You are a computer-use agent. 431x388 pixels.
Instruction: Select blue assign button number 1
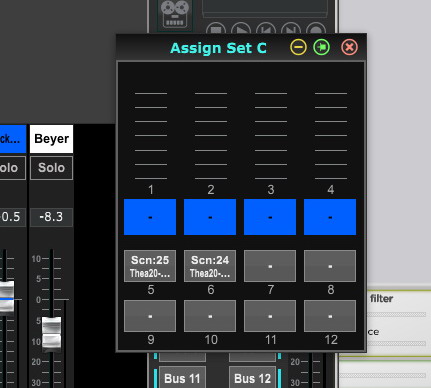click(150, 217)
